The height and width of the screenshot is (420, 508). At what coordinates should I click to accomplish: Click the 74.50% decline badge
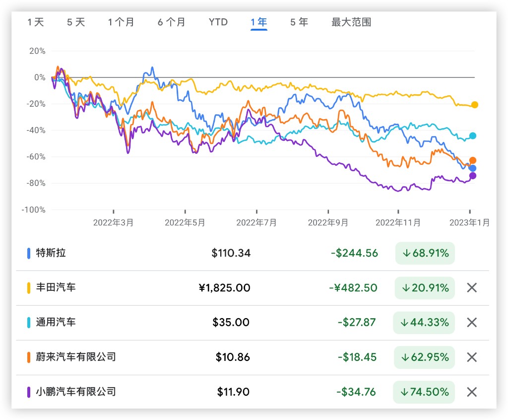[425, 392]
